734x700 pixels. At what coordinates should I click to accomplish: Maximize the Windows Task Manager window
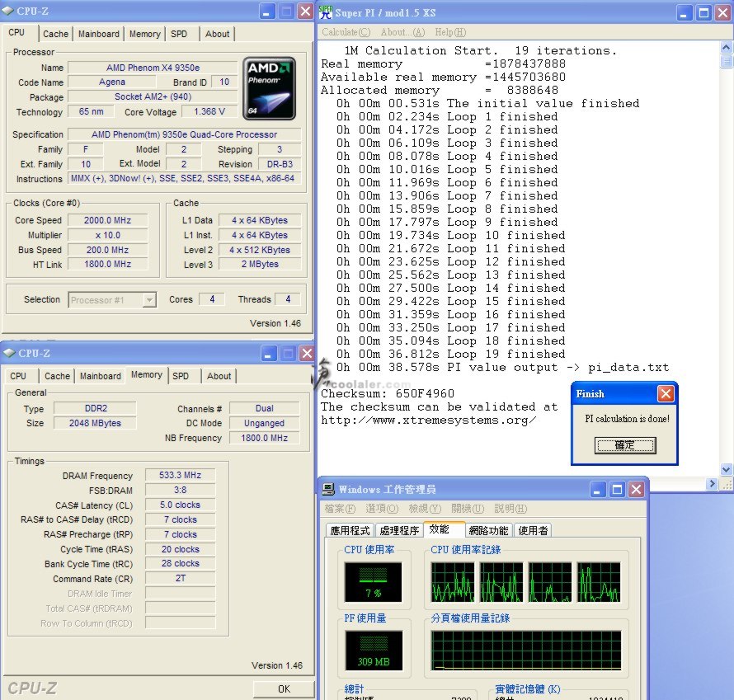click(617, 490)
